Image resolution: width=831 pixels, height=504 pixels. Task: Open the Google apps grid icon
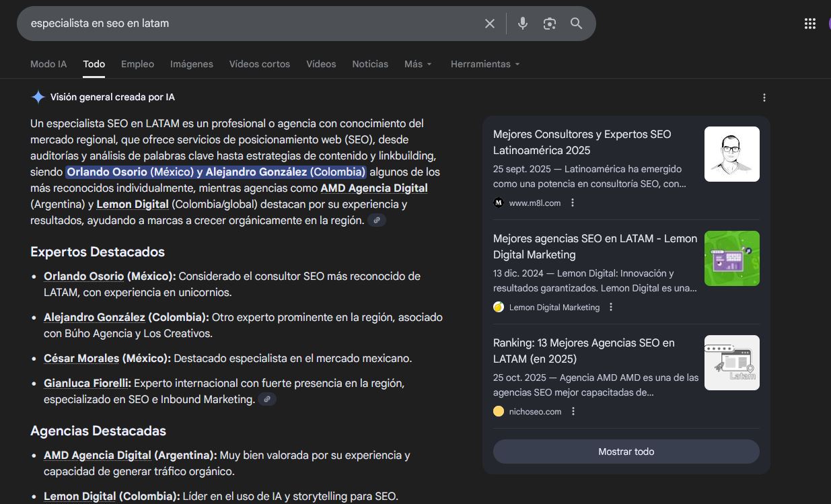click(x=809, y=22)
